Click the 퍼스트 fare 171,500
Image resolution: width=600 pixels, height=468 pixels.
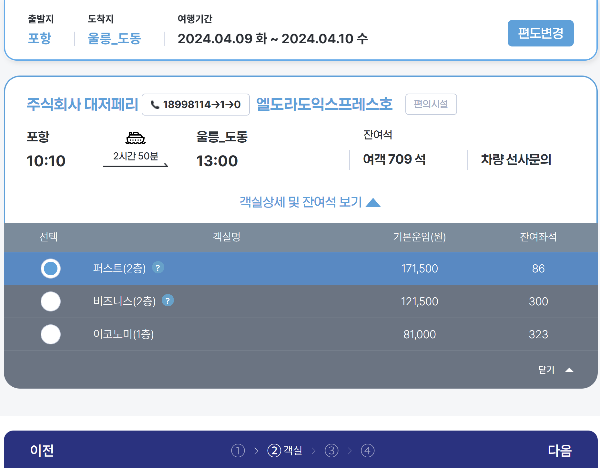[x=419, y=269]
